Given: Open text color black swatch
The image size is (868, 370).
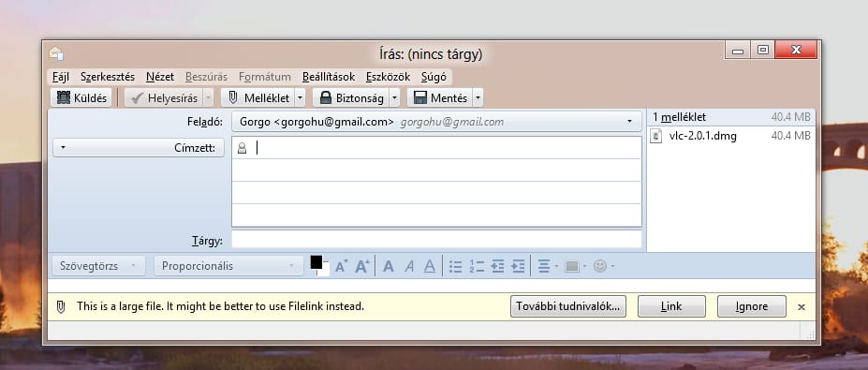Looking at the screenshot, I should [x=316, y=262].
